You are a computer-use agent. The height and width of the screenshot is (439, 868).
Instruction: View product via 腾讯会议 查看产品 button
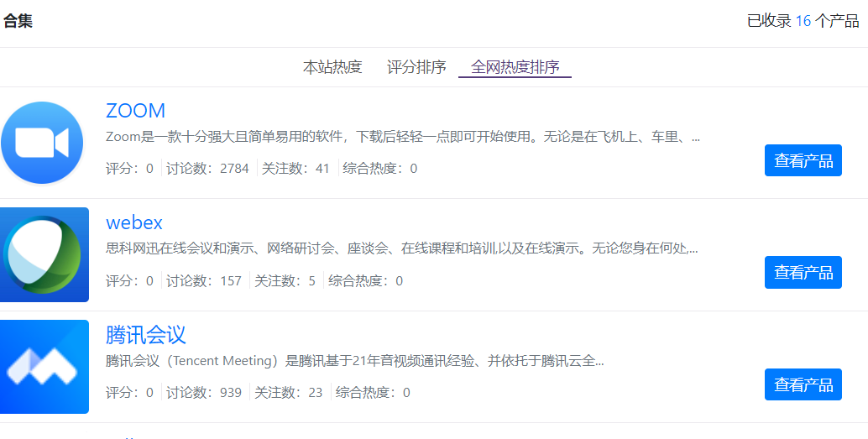tap(803, 384)
